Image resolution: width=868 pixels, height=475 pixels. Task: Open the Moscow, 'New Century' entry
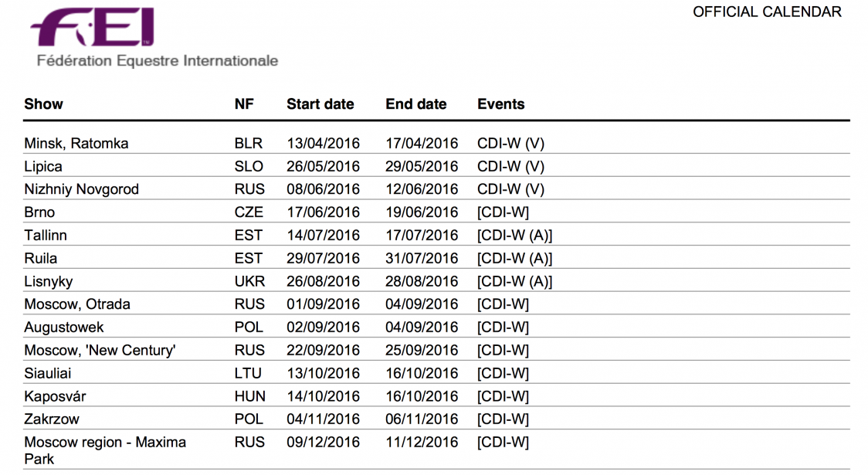[x=100, y=351]
